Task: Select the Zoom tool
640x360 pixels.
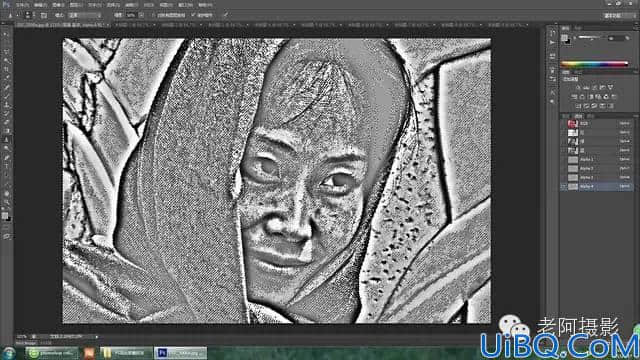Action: pos(7,202)
